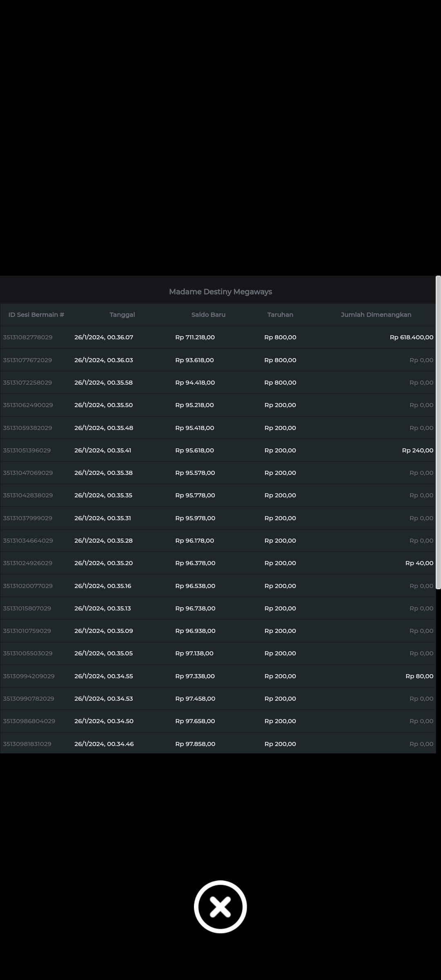The image size is (441, 980).
Task: Open session ID 35131077672029
Action: (x=27, y=360)
